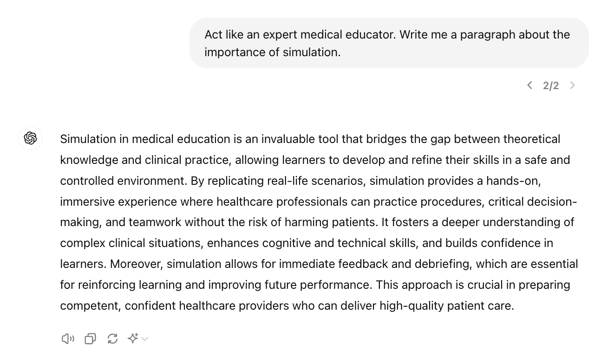Image resolution: width=601 pixels, height=364 pixels.
Task: Click the Read aloud speaker icon
Action: pyautogui.click(x=68, y=338)
